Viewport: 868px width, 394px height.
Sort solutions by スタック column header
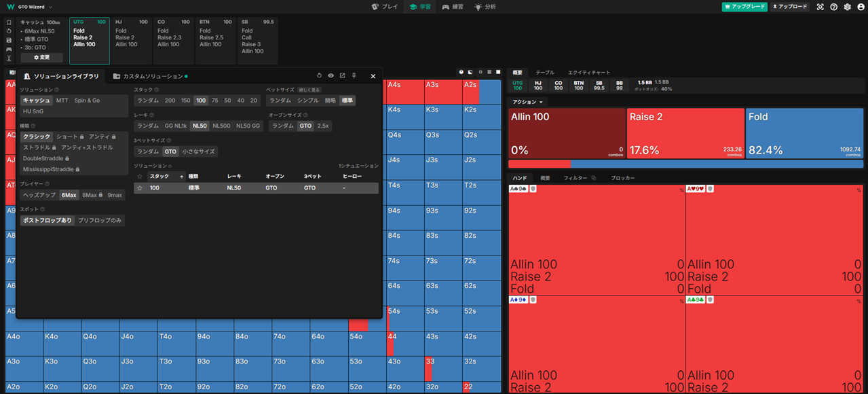pos(159,177)
